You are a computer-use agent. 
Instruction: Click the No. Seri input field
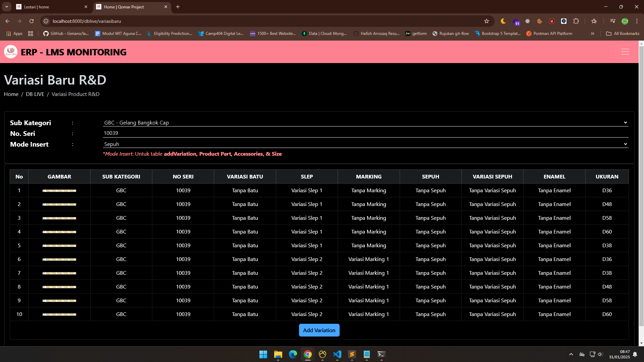click(365, 133)
